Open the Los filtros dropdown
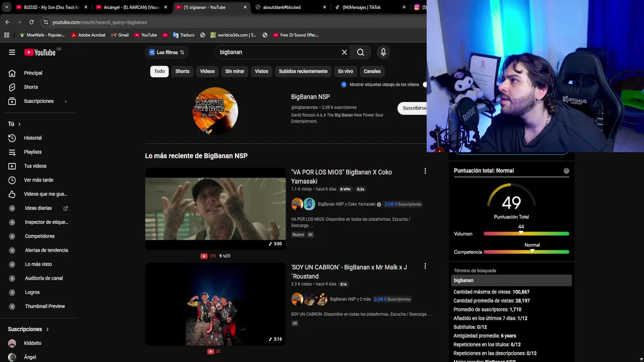Image resolution: width=644 pixels, height=362 pixels. pos(167,52)
